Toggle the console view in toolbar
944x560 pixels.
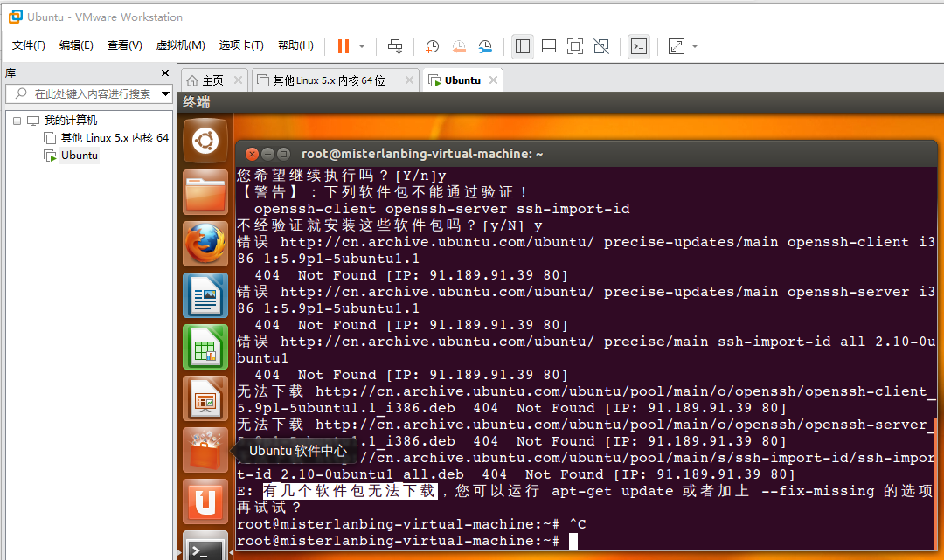pos(639,46)
